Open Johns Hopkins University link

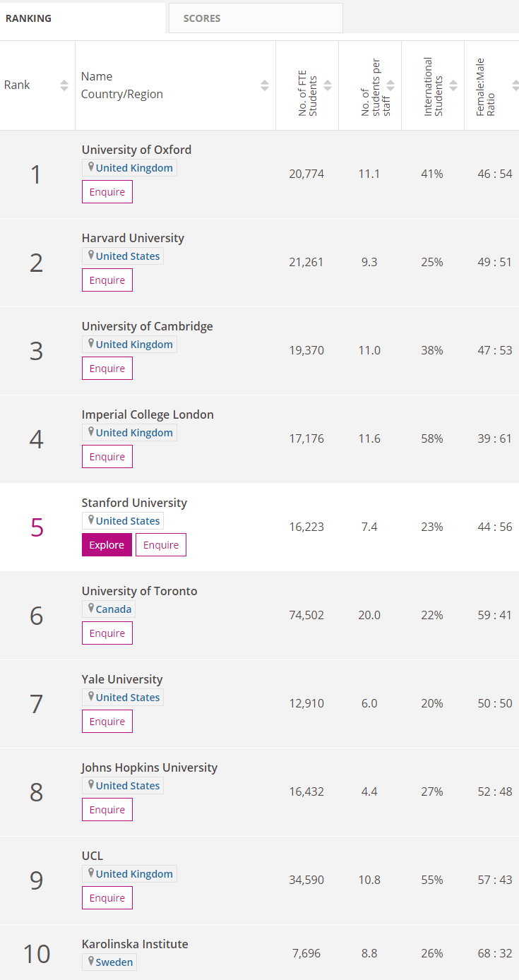point(150,767)
